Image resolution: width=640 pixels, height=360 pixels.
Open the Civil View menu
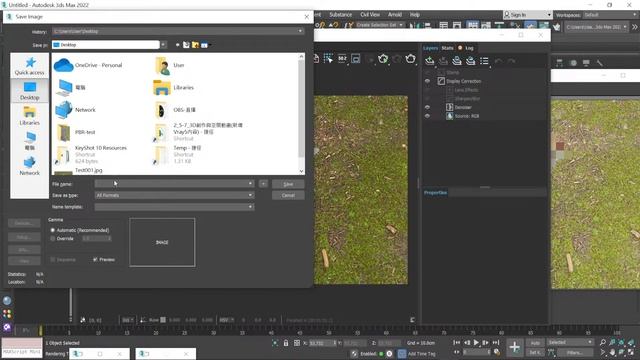370,15
